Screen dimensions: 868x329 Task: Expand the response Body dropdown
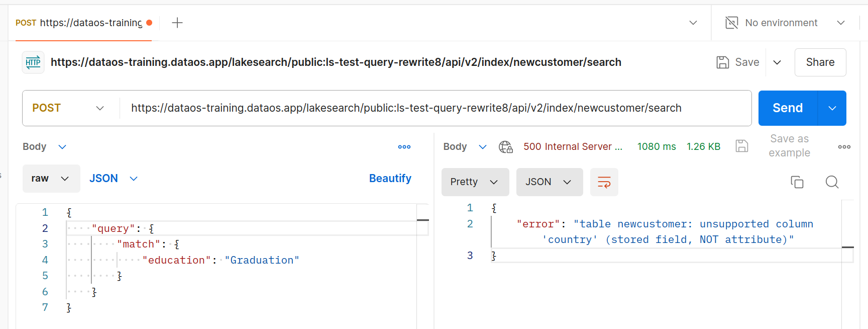tap(483, 147)
